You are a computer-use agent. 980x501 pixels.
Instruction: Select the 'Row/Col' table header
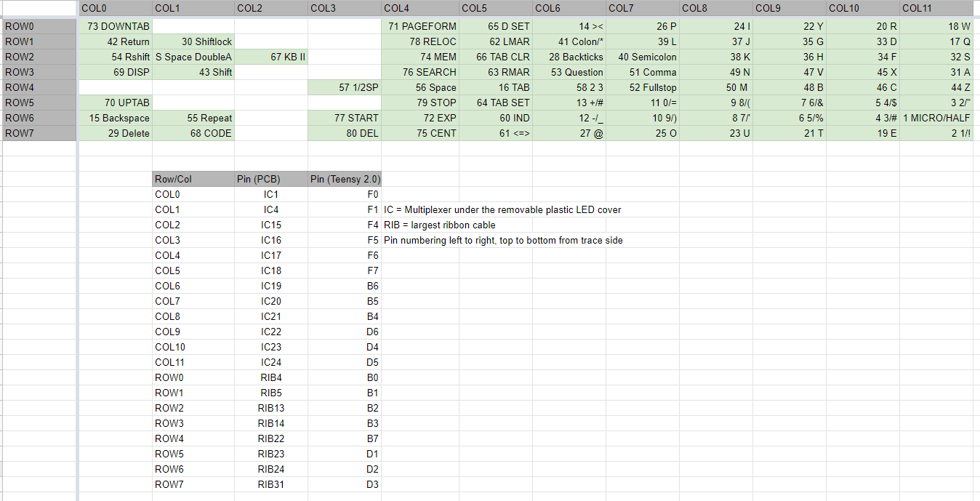[x=193, y=179]
